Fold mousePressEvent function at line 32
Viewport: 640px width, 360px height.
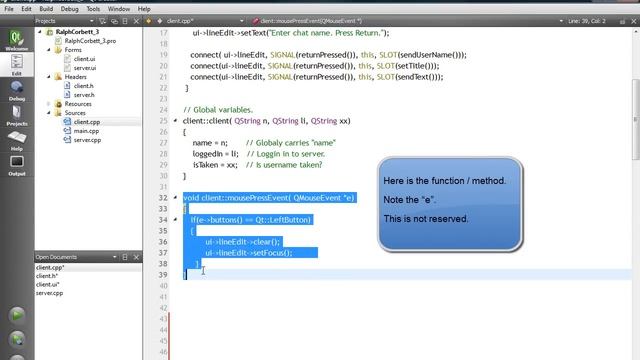pyautogui.click(x=176, y=198)
